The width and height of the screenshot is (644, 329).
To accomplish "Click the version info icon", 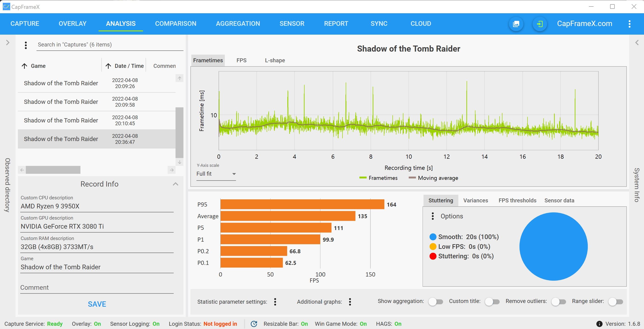I will 599,324.
